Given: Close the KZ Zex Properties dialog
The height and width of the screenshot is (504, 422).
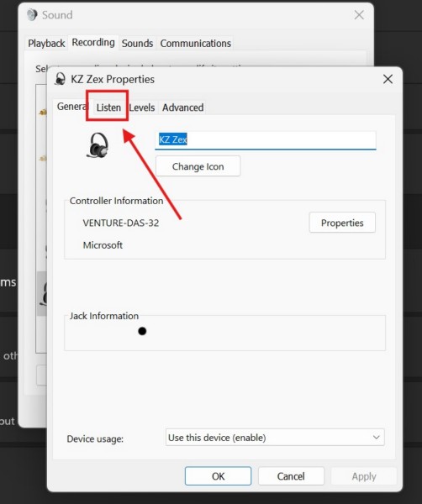Looking at the screenshot, I should (388, 79).
